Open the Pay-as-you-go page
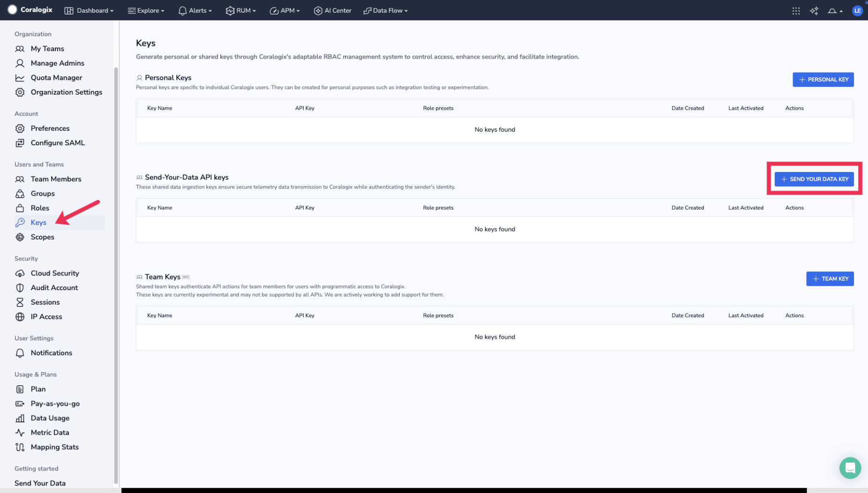The height and width of the screenshot is (493, 868). pos(55,403)
